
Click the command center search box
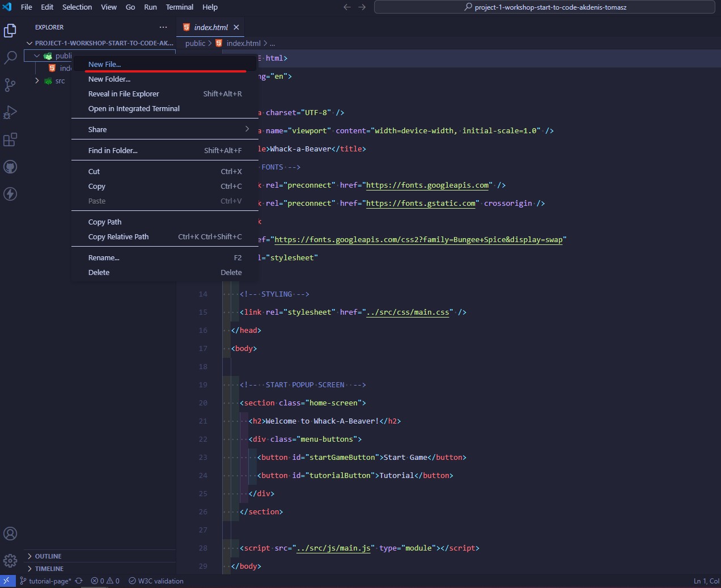[x=544, y=7]
